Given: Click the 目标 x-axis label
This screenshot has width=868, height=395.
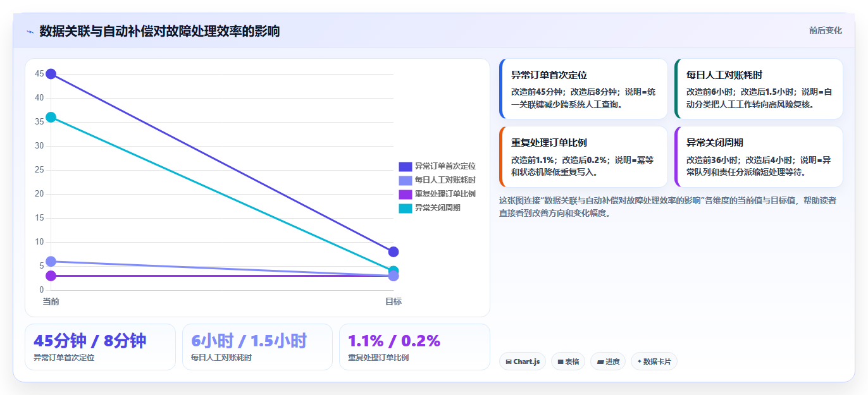Looking at the screenshot, I should pos(394,301).
